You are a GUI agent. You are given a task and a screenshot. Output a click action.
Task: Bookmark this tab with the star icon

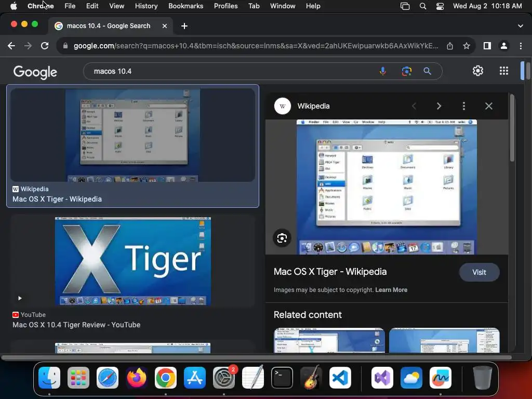(467, 46)
